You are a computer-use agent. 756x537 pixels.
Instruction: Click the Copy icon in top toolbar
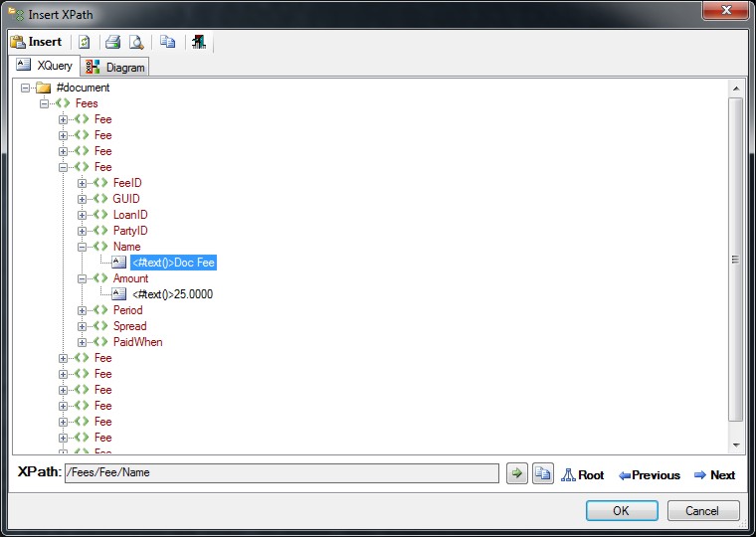tap(168, 42)
